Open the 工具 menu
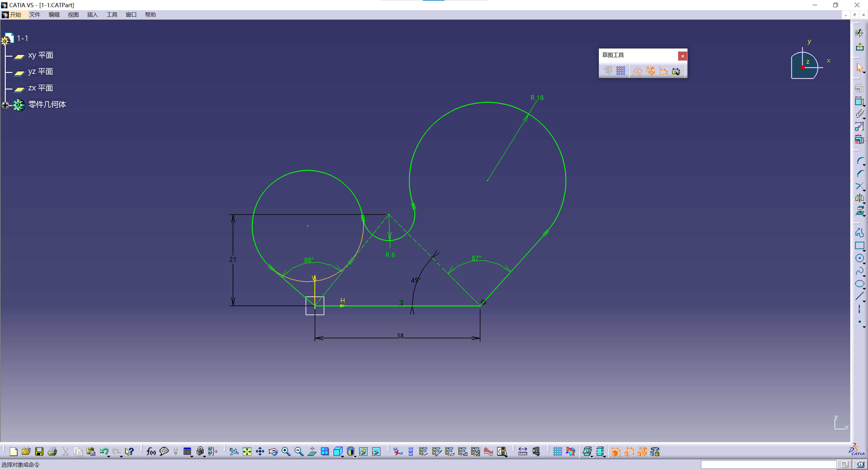 [x=112, y=14]
